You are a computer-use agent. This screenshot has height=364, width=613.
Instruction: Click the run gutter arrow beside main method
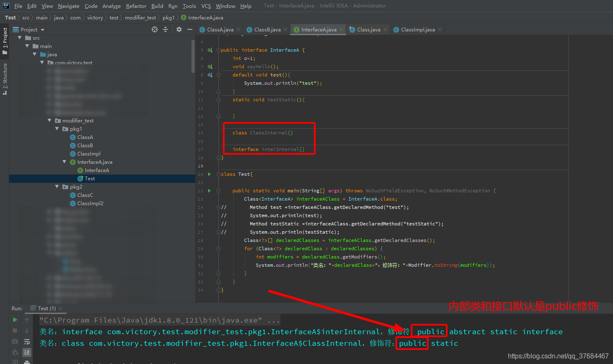(x=209, y=191)
